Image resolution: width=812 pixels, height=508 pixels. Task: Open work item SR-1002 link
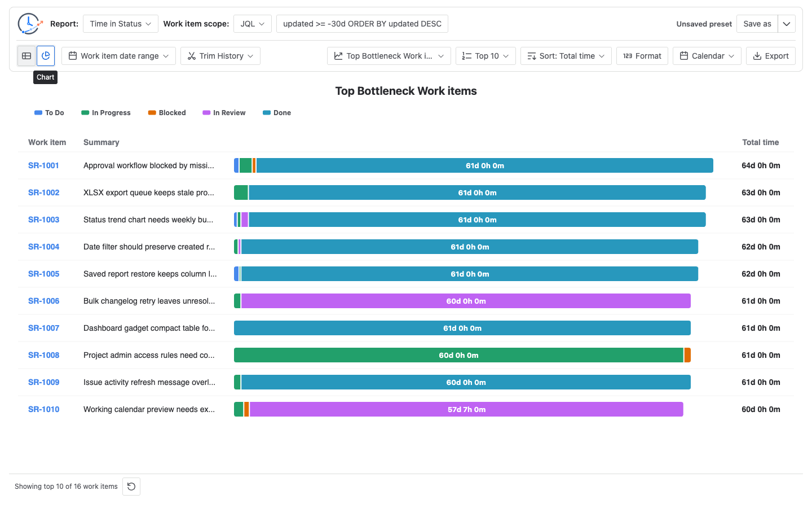click(43, 192)
